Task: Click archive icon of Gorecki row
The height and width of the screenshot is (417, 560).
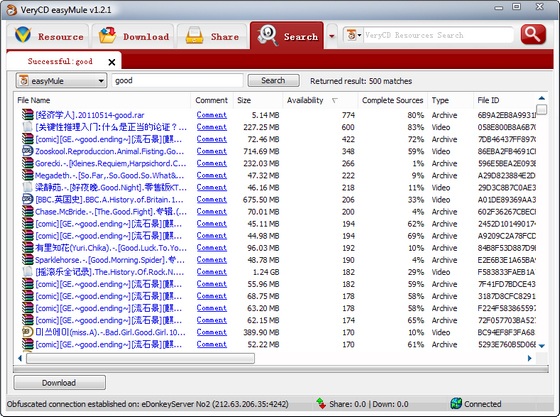Action: 28,164
